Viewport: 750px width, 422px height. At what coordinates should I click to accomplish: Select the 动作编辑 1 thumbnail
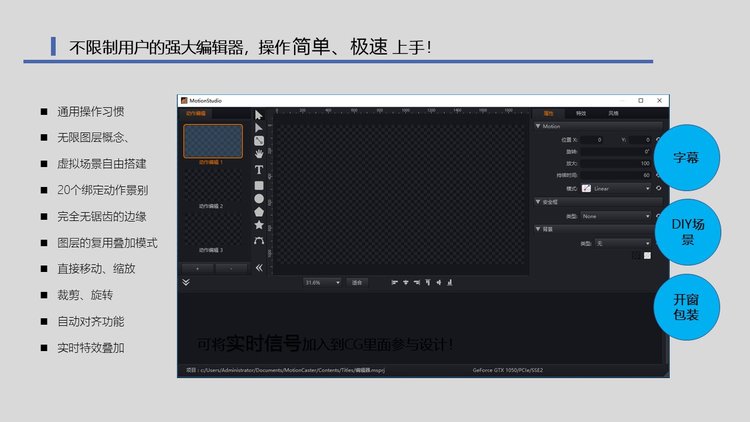click(x=212, y=141)
